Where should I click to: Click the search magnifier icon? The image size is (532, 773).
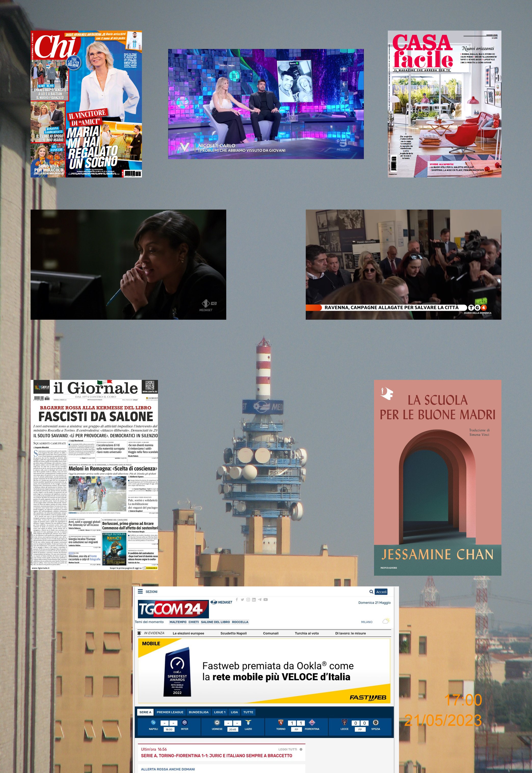click(371, 592)
